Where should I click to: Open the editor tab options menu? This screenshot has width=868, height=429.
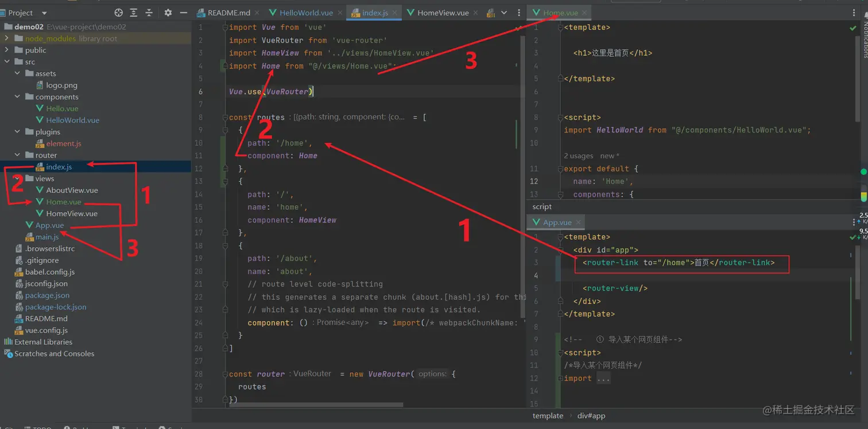[519, 13]
